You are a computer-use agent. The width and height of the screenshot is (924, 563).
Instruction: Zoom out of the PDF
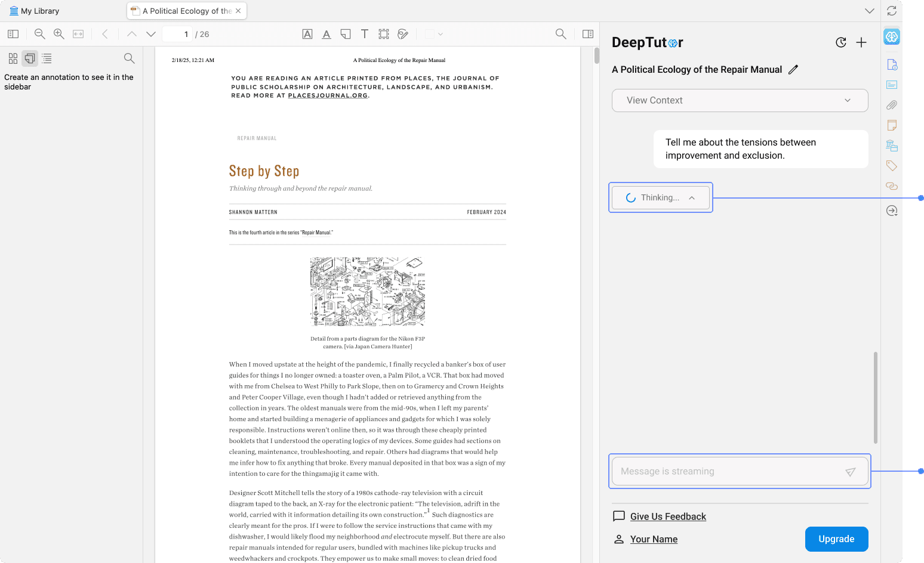coord(40,34)
